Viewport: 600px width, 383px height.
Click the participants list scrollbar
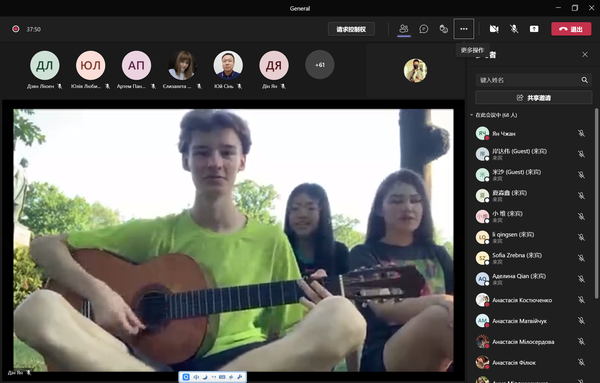click(596, 203)
